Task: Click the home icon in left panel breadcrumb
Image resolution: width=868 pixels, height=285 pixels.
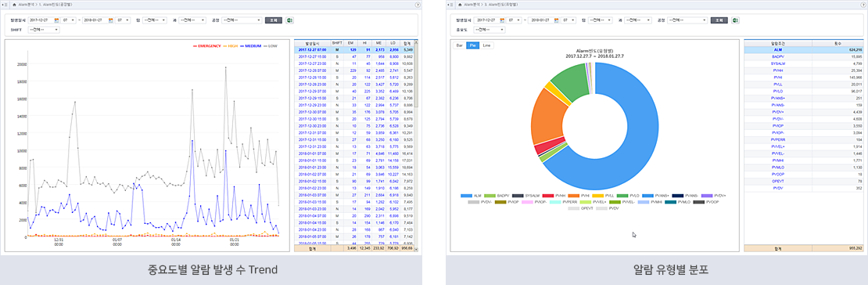Action: point(13,4)
